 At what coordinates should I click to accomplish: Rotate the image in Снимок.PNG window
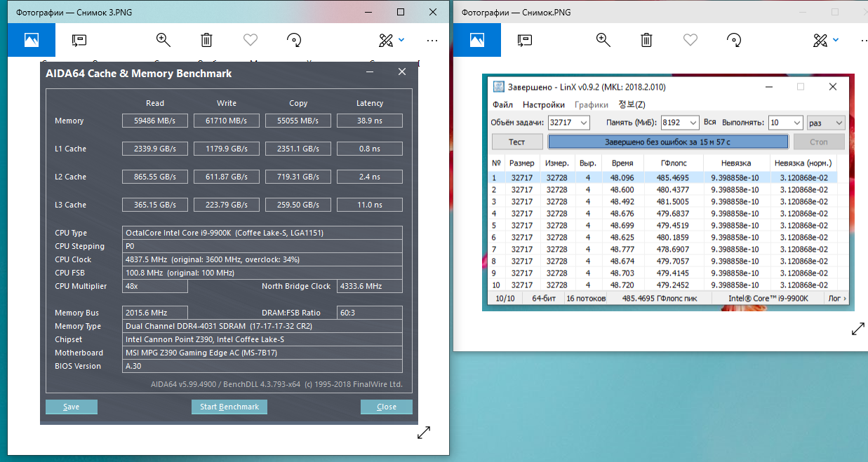tap(735, 40)
